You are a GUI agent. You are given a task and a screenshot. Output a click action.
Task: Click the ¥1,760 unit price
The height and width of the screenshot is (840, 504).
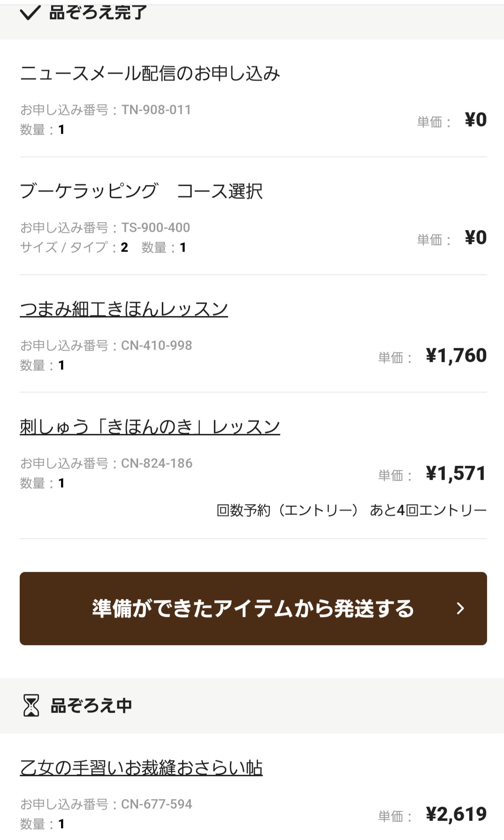456,356
